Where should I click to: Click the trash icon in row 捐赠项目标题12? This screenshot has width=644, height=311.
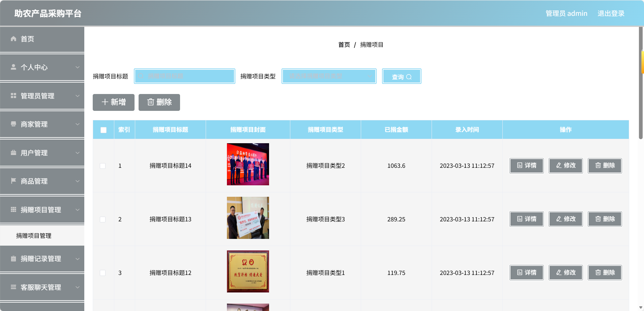[x=598, y=273]
